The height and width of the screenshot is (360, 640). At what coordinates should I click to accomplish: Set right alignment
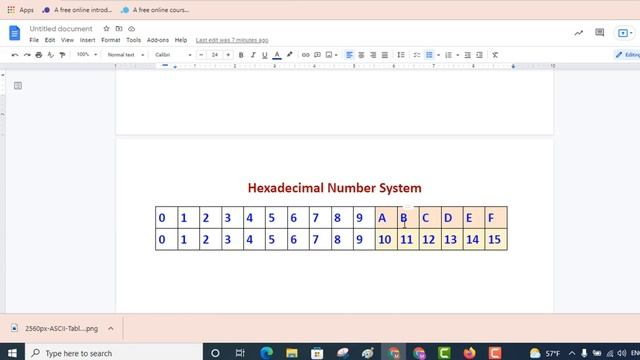pyautogui.click(x=373, y=55)
